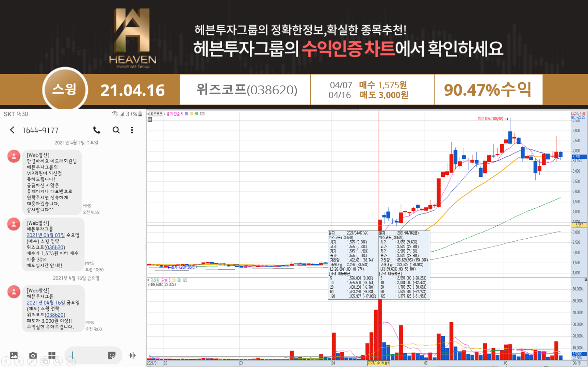This screenshot has width=588, height=367.
Task: Click the 6,720 current price tag
Action: 579,157
